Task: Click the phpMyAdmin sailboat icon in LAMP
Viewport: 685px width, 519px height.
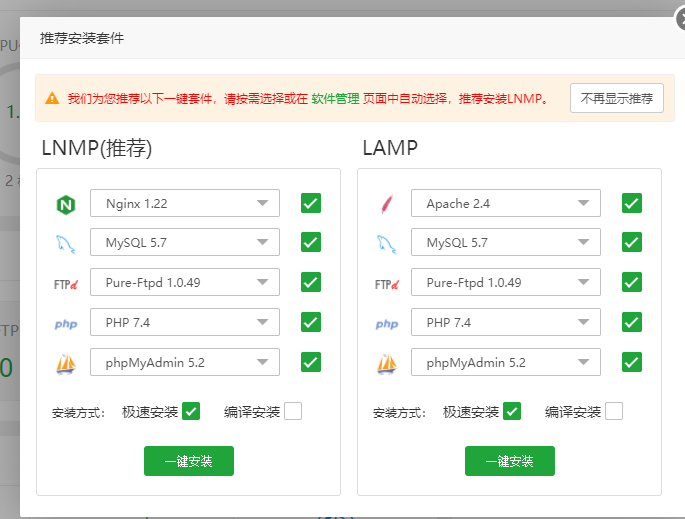Action: [x=387, y=364]
